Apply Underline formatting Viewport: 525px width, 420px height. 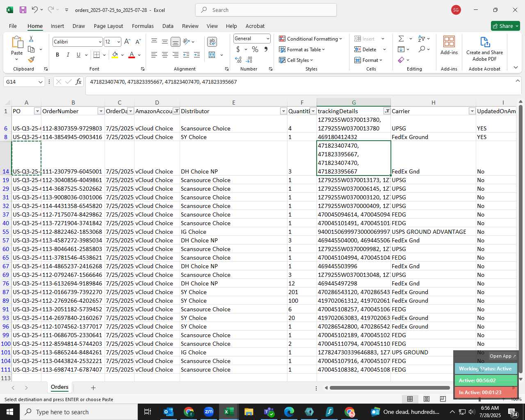78,55
